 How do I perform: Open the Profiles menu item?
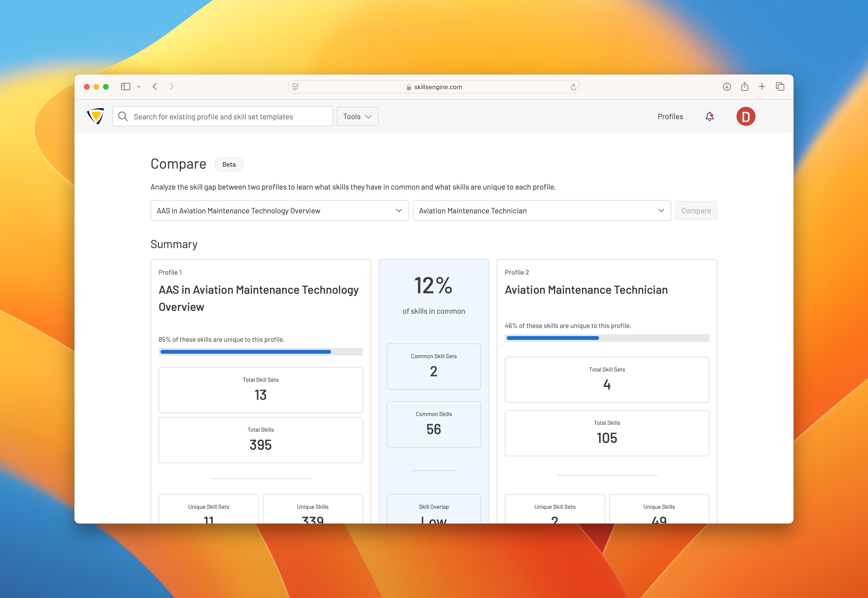pos(670,117)
